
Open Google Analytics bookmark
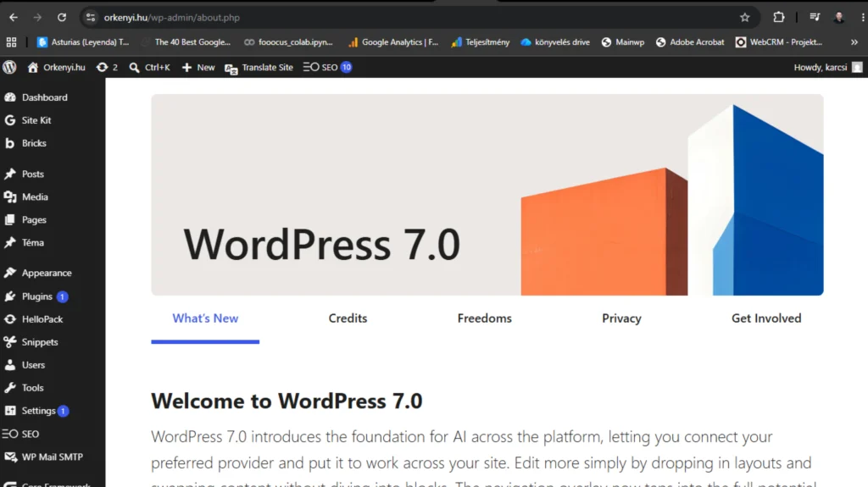[x=393, y=42]
